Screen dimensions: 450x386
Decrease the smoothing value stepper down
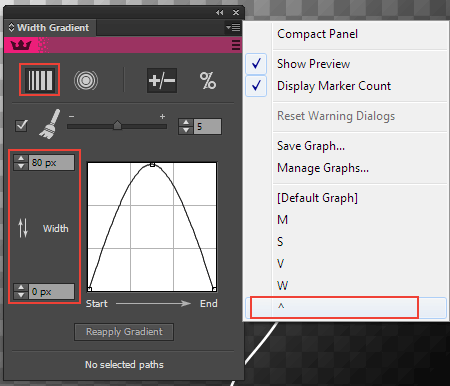tap(186, 130)
